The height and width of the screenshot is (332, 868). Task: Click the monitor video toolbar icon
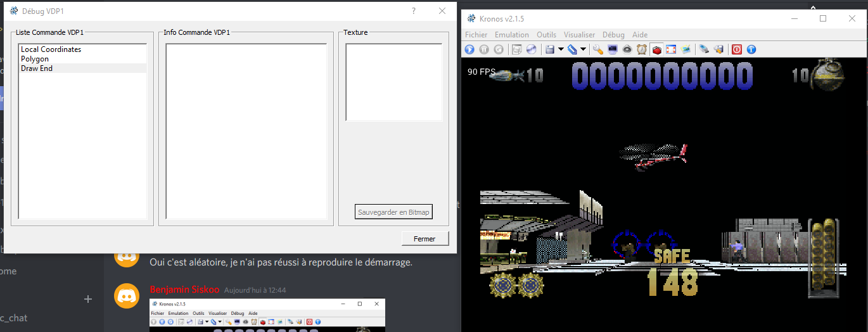[x=613, y=49]
